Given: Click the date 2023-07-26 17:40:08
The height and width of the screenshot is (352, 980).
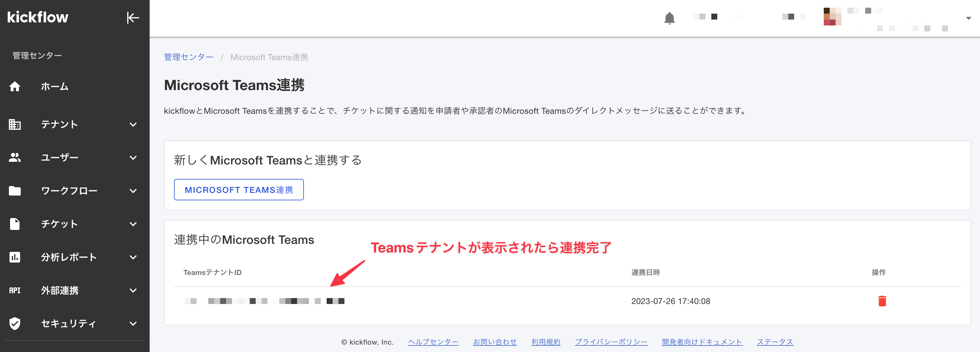Looking at the screenshot, I should tap(670, 301).
